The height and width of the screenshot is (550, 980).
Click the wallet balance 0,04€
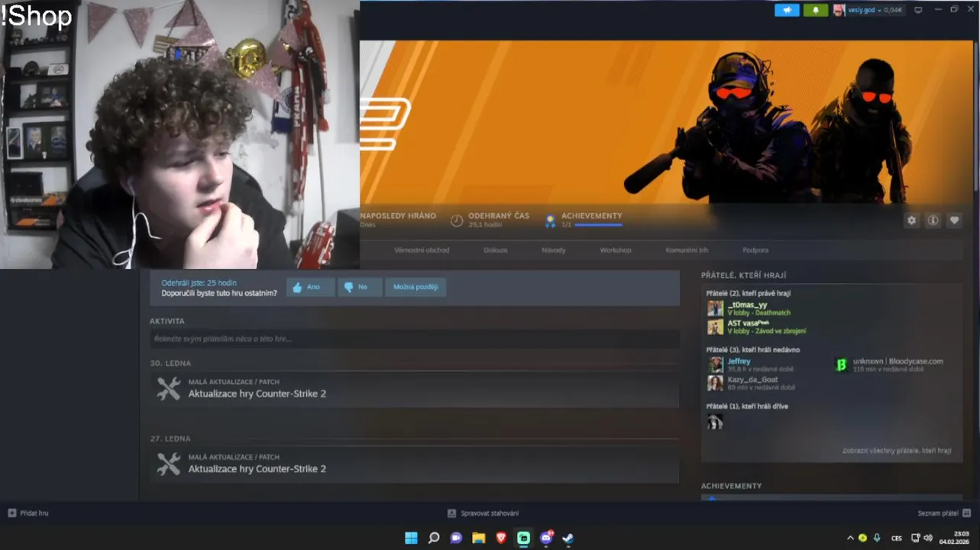[x=891, y=10]
